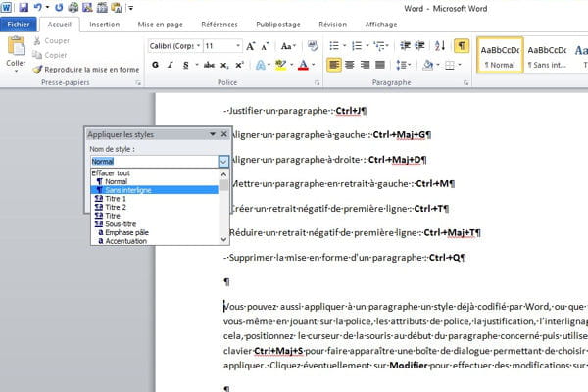Switch to the Mise en page tab
588x392 pixels.
[x=160, y=24]
